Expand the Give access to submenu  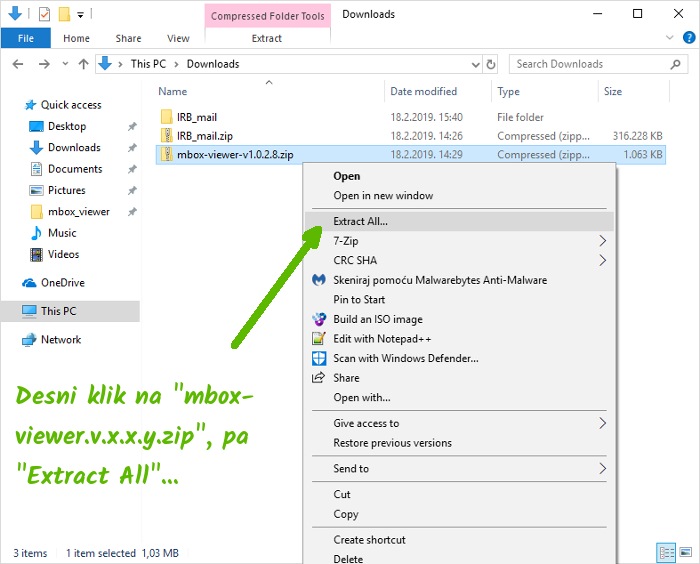(x=602, y=423)
